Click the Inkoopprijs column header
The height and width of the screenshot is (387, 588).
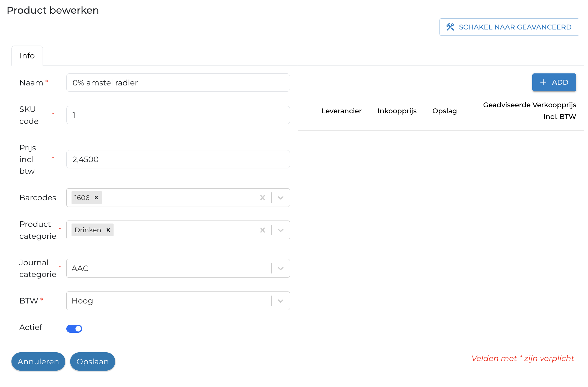click(397, 111)
